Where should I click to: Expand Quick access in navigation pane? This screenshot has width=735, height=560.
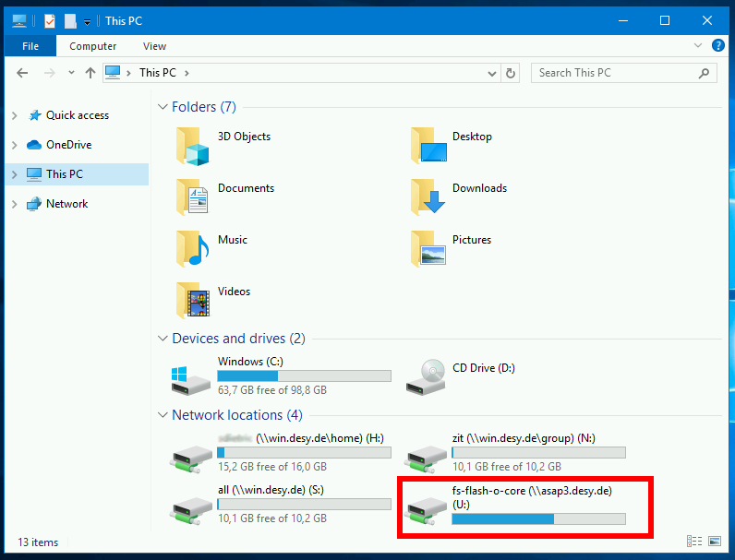tap(15, 115)
